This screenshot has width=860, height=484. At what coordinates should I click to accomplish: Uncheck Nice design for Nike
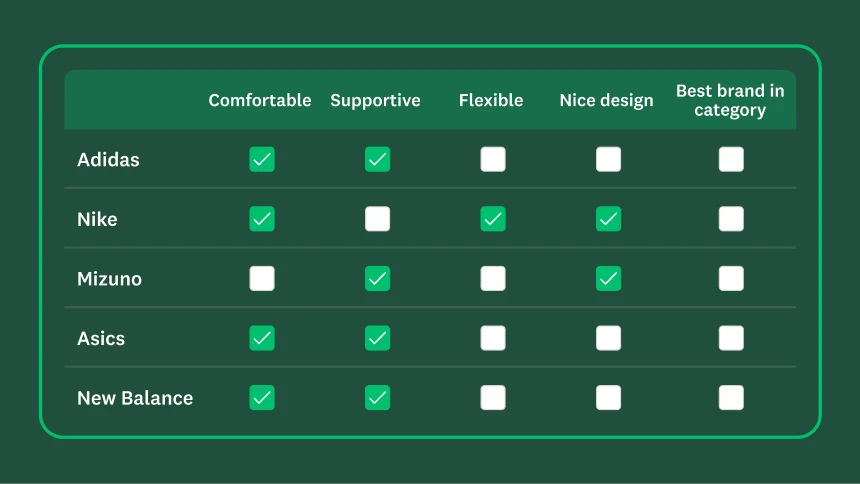pyautogui.click(x=608, y=219)
